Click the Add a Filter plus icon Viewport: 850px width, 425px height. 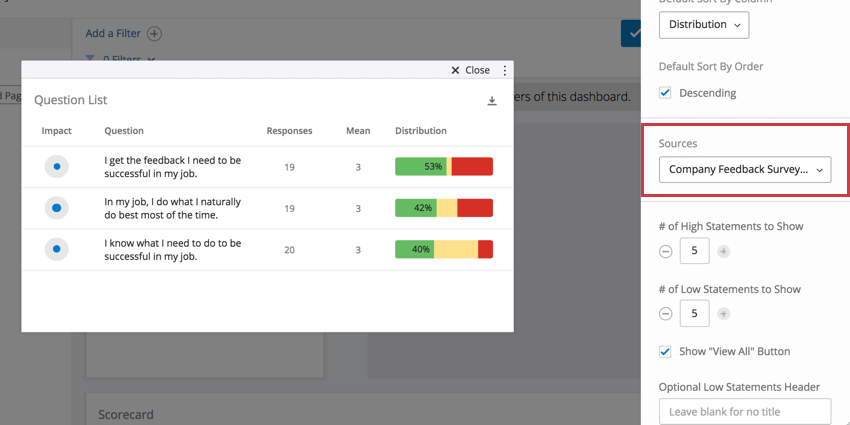coord(154,34)
